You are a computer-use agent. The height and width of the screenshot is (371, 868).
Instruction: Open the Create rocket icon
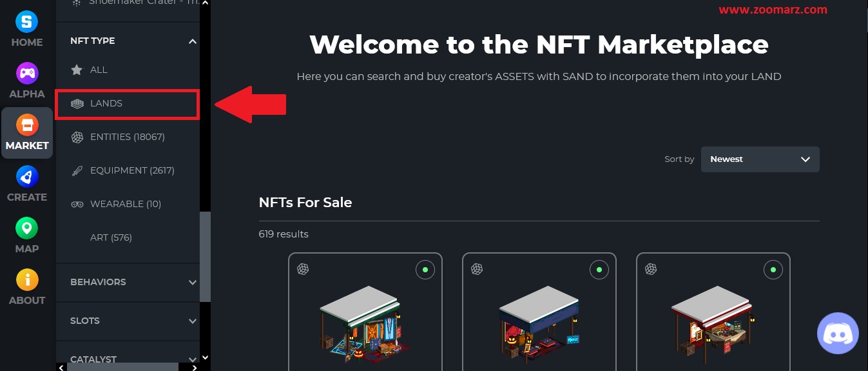click(x=27, y=176)
